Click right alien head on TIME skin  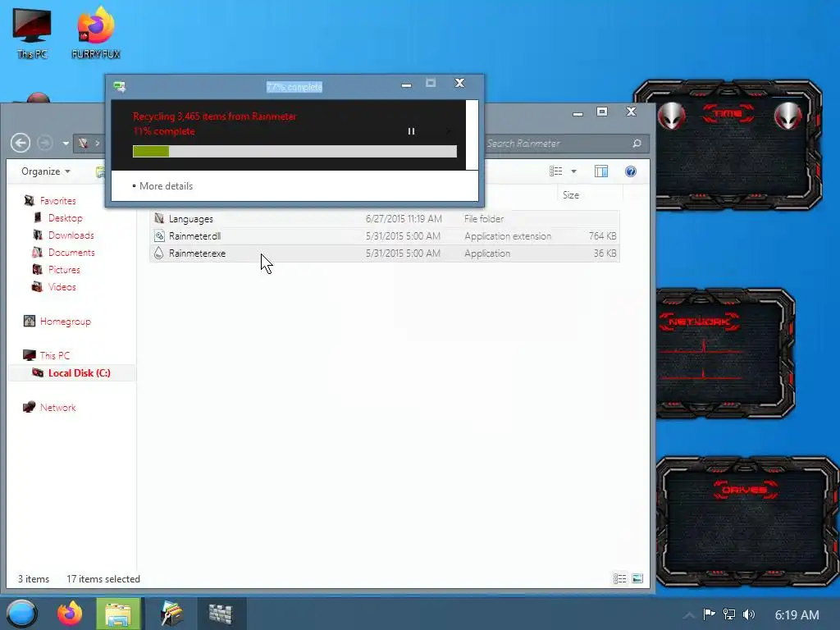[x=788, y=115]
